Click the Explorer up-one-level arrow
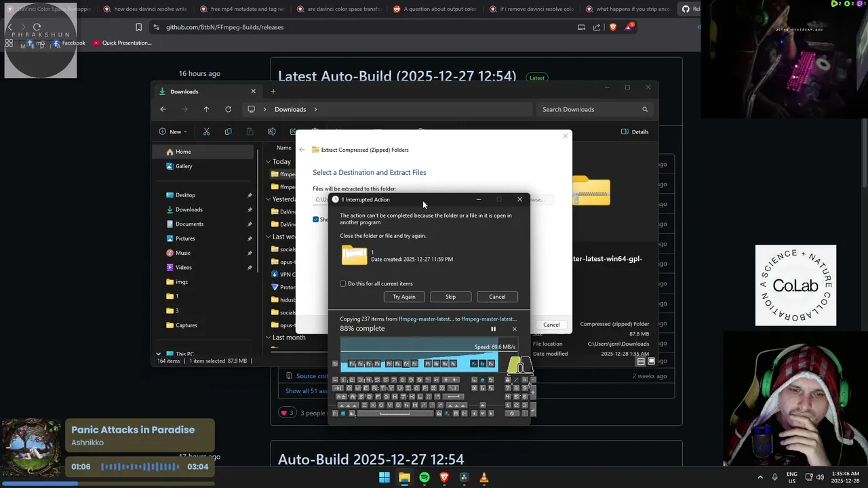This screenshot has width=868, height=488. pos(206,109)
